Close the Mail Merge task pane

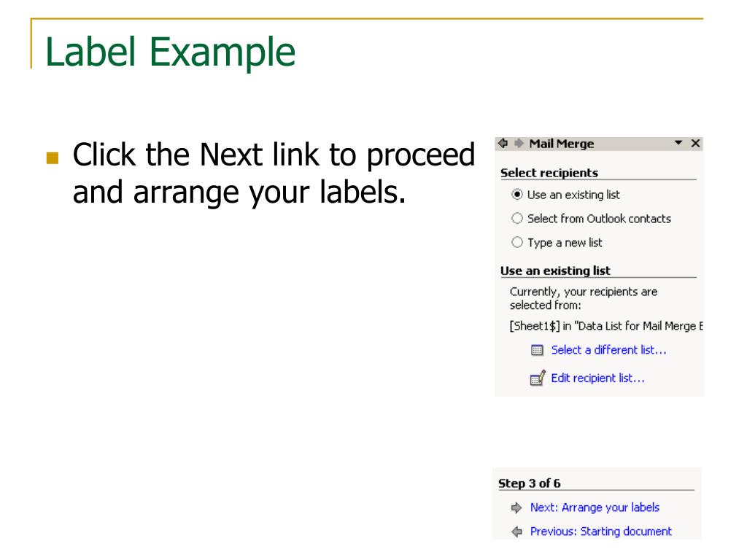695,143
